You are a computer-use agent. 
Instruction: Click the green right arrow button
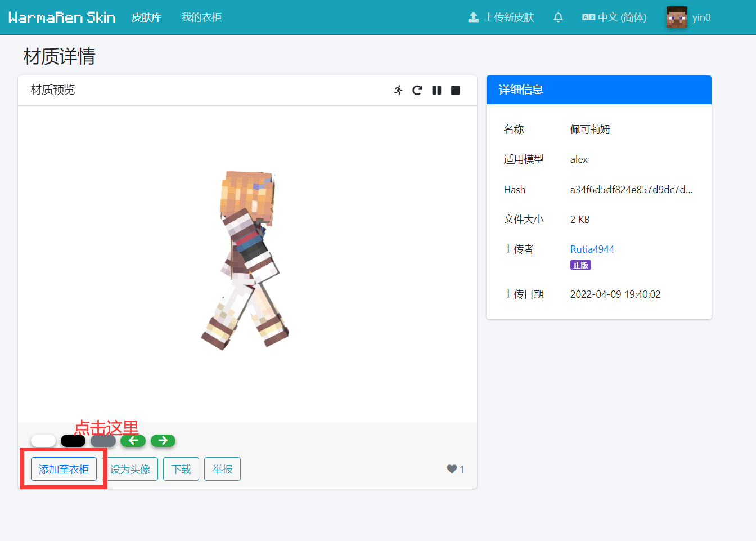click(x=163, y=440)
